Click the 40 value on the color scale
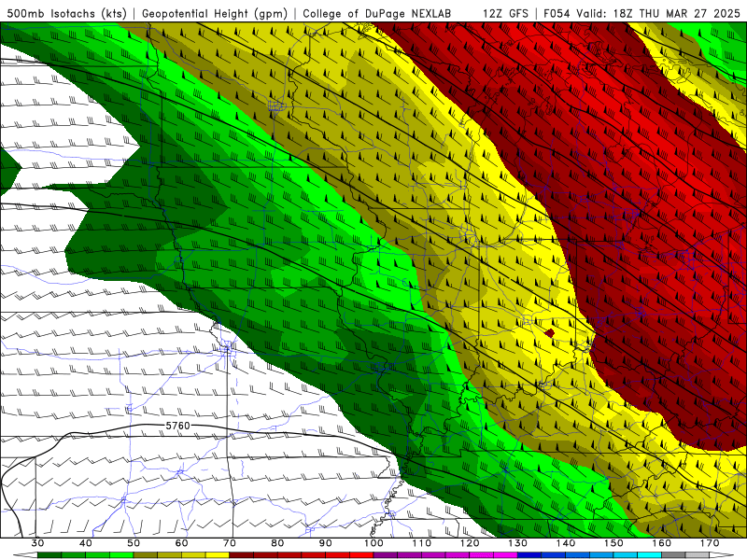This screenshot has height=560, width=747. pos(86,543)
